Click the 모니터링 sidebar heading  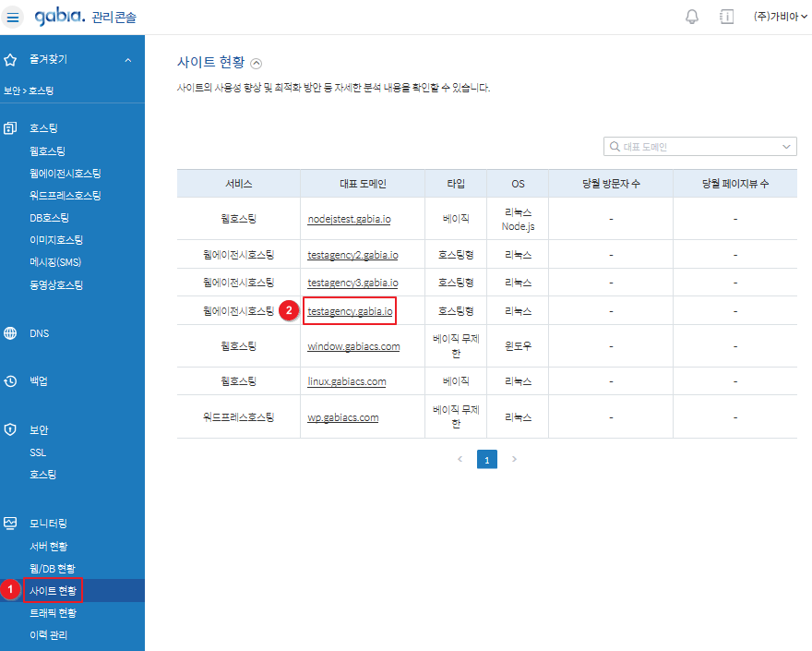point(48,523)
